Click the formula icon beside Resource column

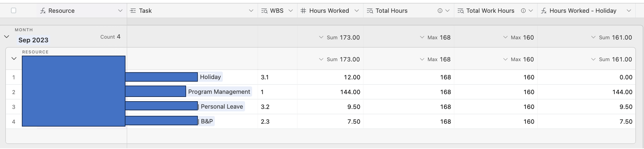coord(43,11)
